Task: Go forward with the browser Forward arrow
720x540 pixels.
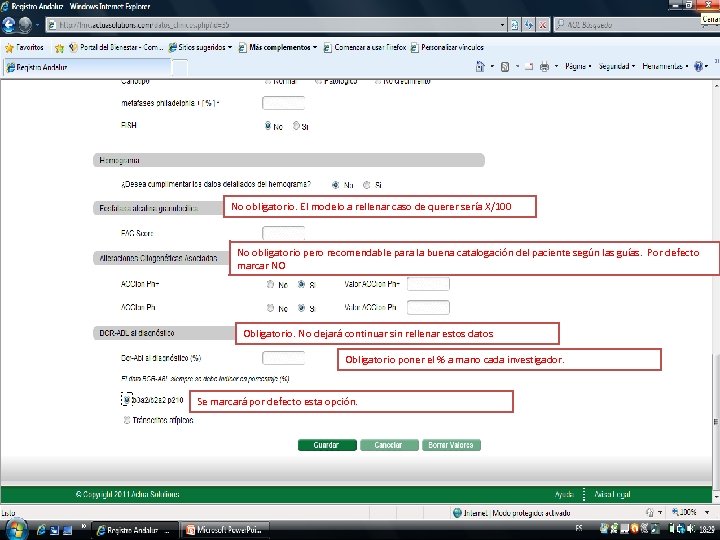Action: [x=25, y=25]
